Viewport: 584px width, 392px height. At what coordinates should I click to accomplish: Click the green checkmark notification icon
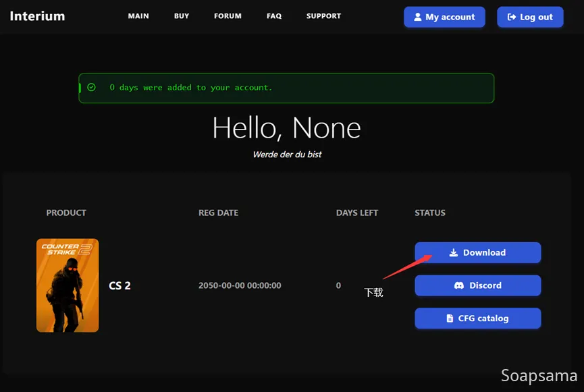pyautogui.click(x=92, y=88)
